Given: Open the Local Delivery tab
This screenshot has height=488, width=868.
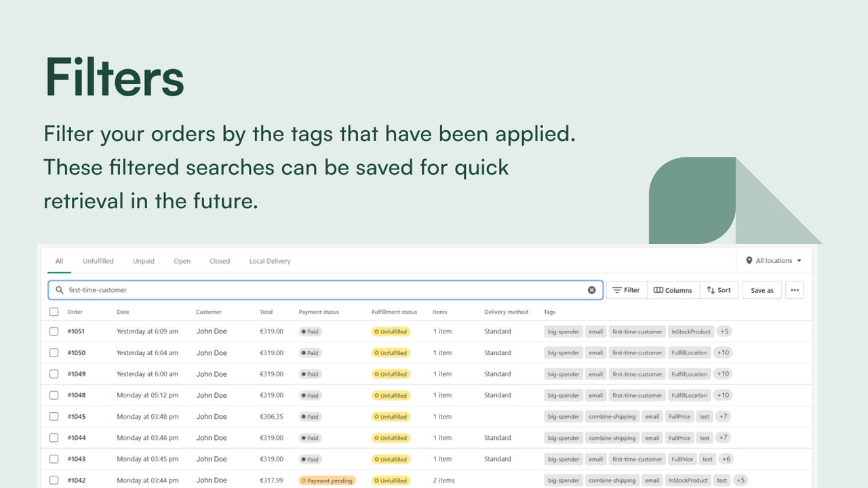Looking at the screenshot, I should [x=270, y=261].
